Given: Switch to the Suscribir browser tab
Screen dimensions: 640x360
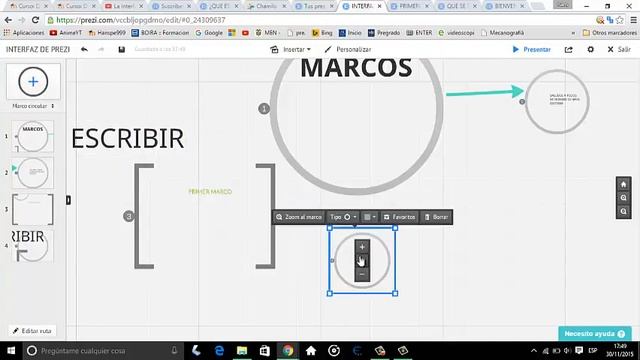Looking at the screenshot, I should pos(172,6).
